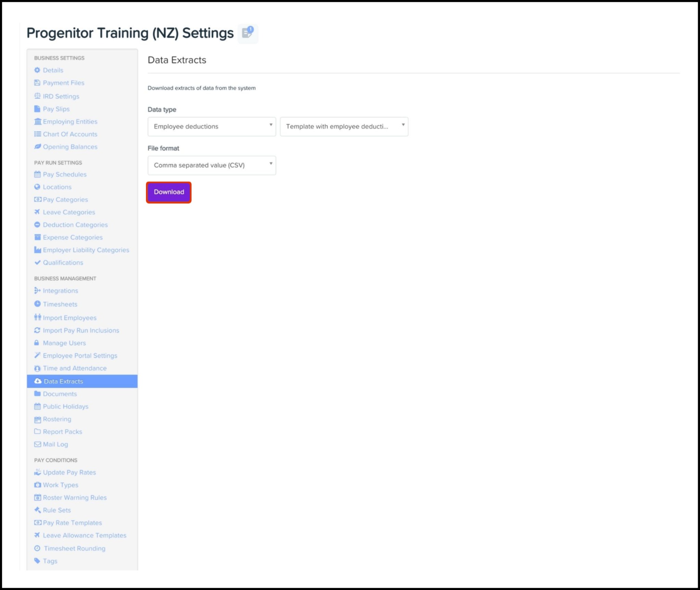
Task: Click the globe icon next to Locations
Action: click(37, 187)
